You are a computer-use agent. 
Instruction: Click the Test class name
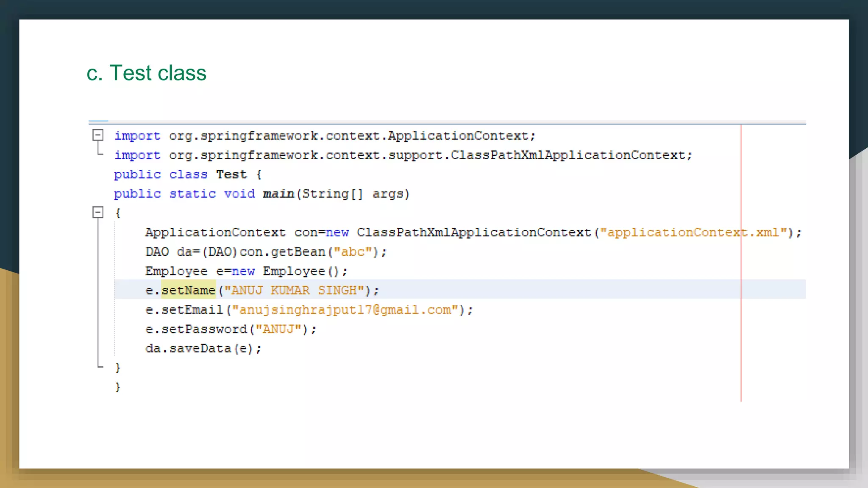(231, 175)
